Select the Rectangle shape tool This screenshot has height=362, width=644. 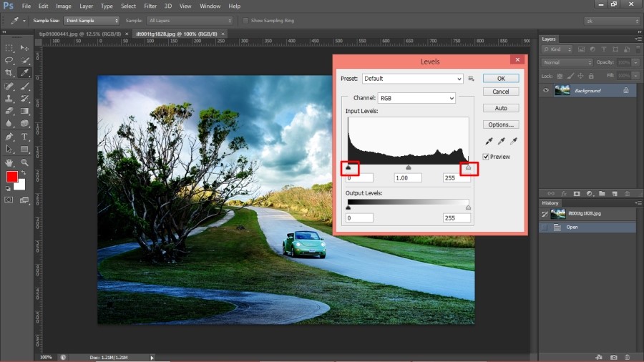tap(24, 149)
